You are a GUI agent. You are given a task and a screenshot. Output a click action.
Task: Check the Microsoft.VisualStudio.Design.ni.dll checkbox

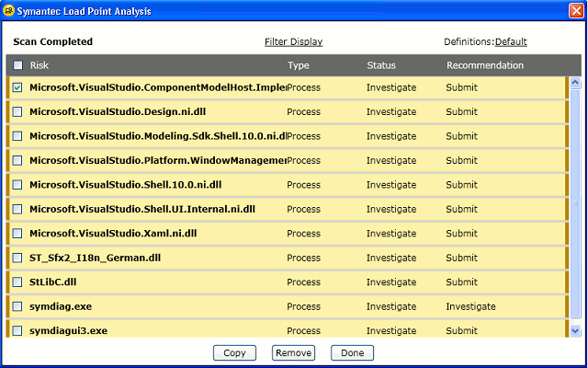17,112
